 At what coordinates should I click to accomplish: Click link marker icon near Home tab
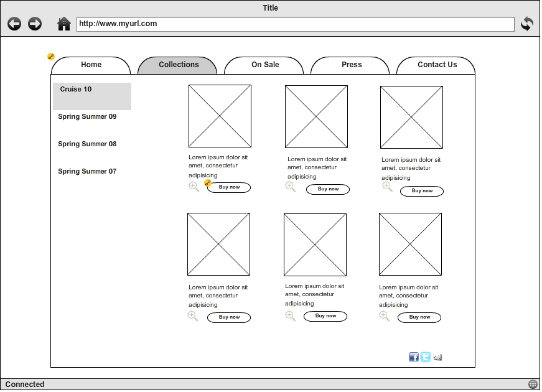(x=51, y=57)
